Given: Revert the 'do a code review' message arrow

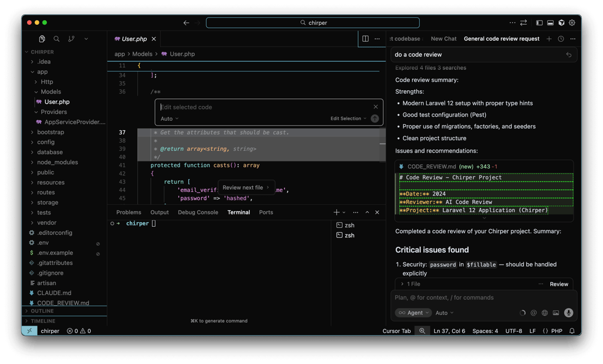Looking at the screenshot, I should pos(569,55).
